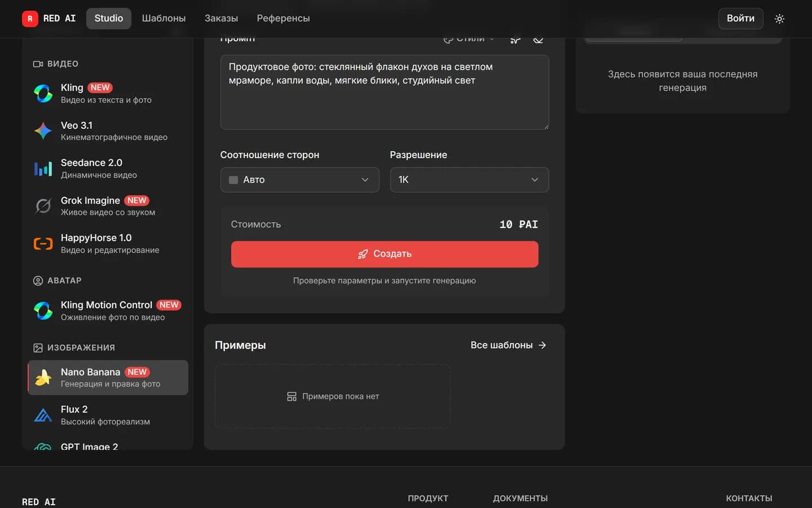Viewport: 812px width, 508px height.
Task: Click the Войти button
Action: click(740, 18)
